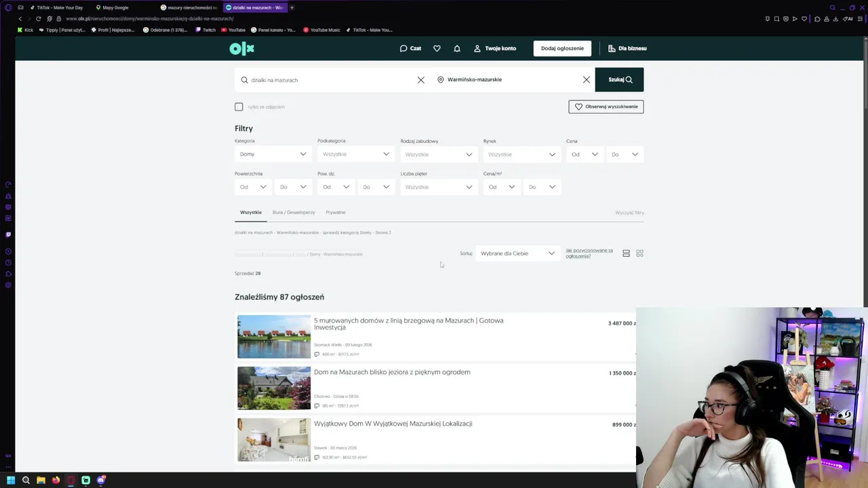Reload the page
This screenshot has height=488, width=868.
[39, 19]
